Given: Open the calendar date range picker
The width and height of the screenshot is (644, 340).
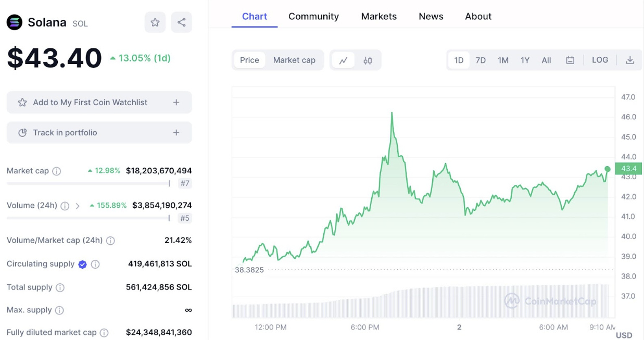Looking at the screenshot, I should (x=570, y=60).
